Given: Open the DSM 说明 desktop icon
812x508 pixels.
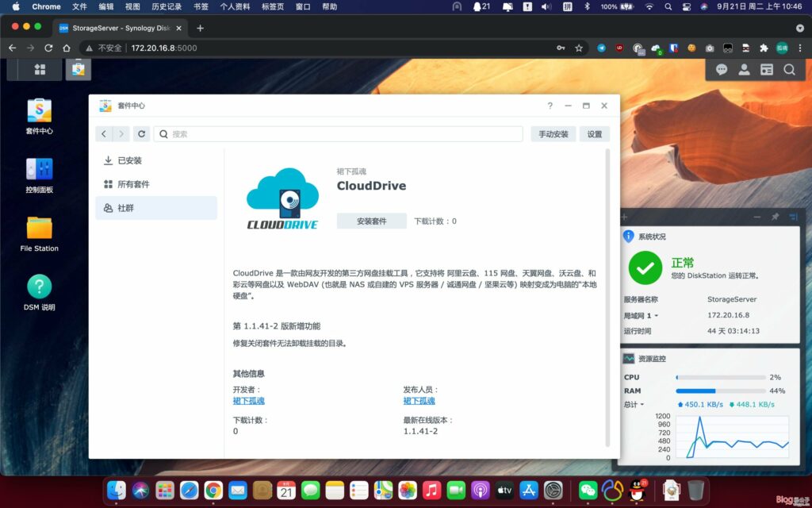Looking at the screenshot, I should (40, 293).
